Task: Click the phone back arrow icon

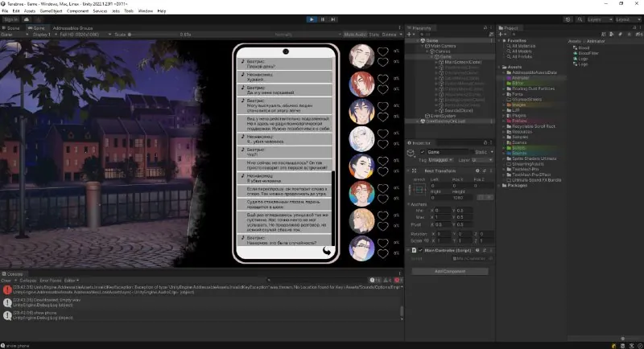Action: tap(327, 251)
